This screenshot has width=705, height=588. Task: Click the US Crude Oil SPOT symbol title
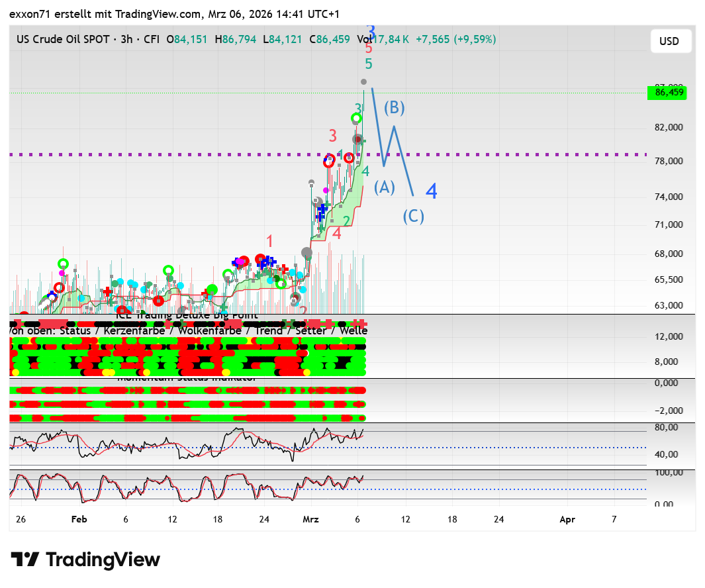click(64, 40)
